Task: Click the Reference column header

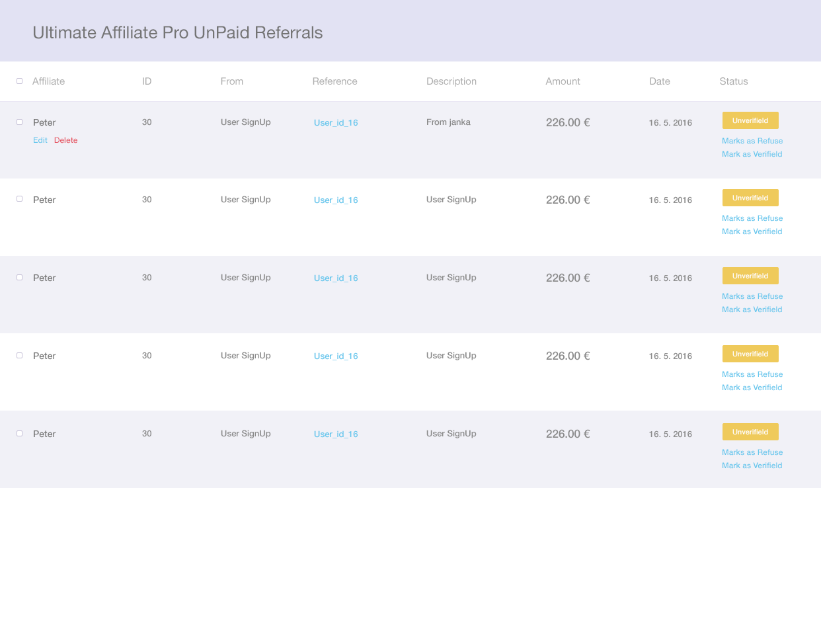Action: coord(335,81)
